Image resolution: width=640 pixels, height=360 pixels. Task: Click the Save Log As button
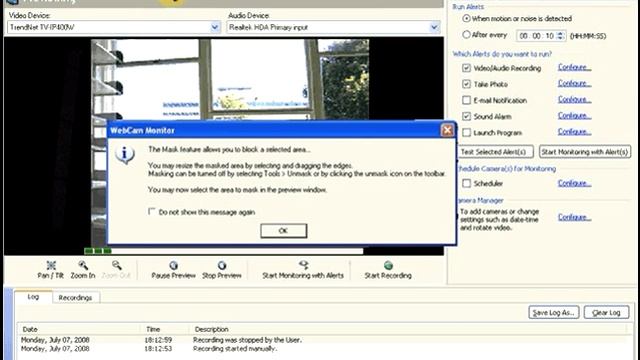tap(553, 313)
